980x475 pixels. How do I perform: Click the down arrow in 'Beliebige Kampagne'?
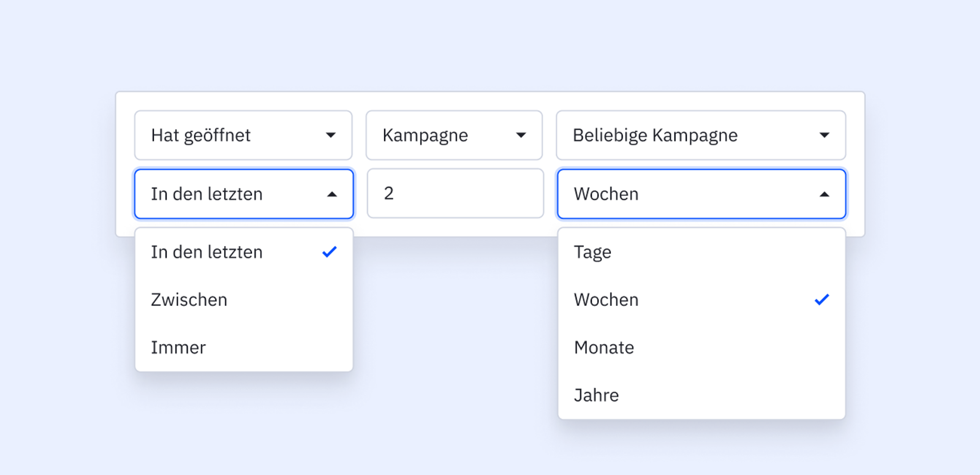click(824, 135)
